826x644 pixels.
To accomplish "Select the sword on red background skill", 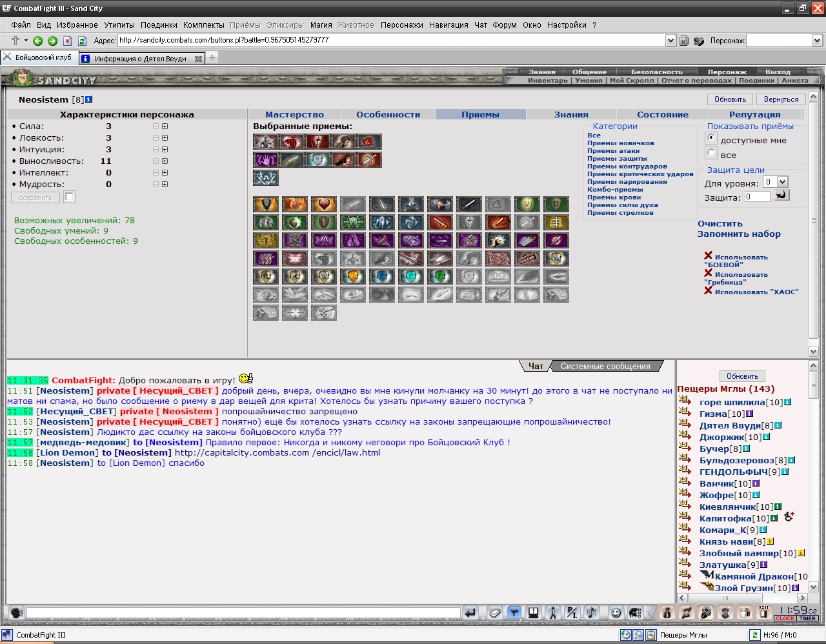I will tap(440, 223).
